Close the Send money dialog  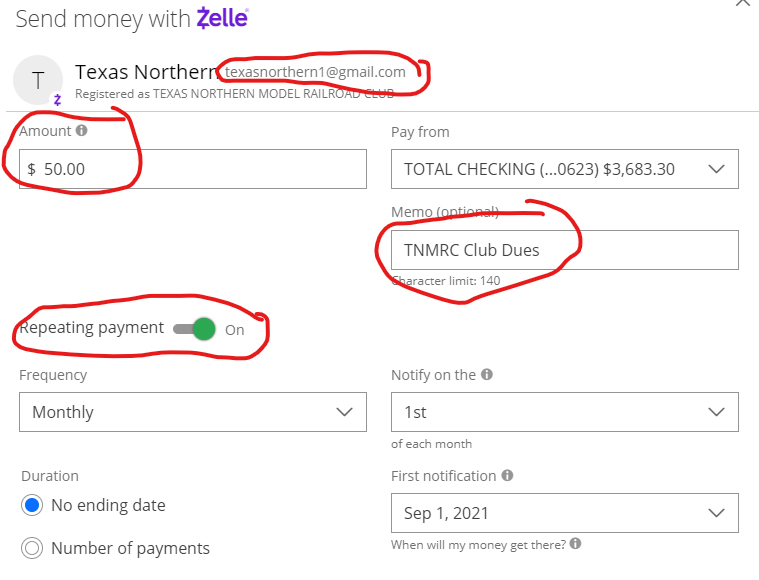[x=742, y=4]
